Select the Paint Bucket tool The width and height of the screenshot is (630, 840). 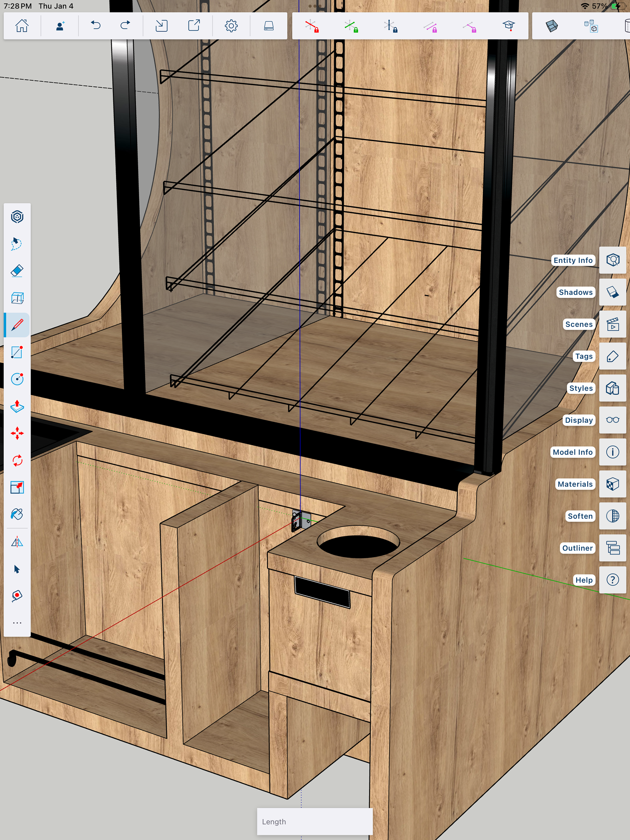coord(17,515)
